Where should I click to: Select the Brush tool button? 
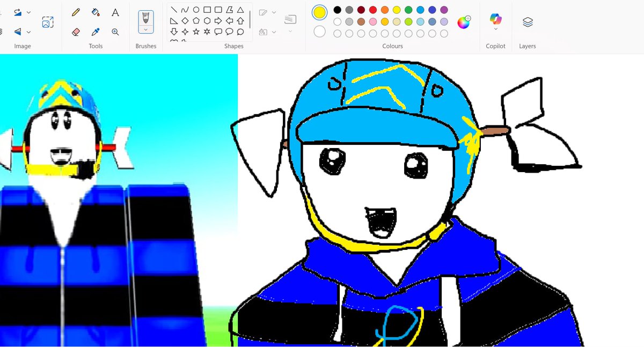pos(145,17)
